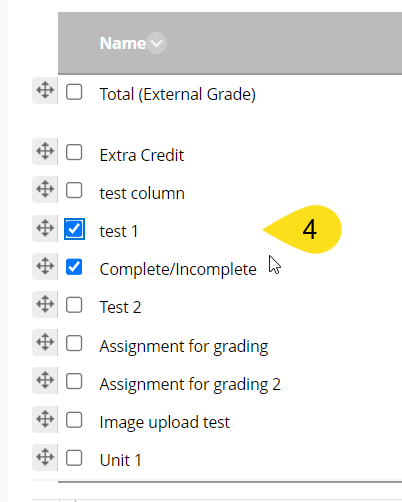Tick the Test 2 checkbox
The width and height of the screenshot is (402, 502).
(74, 305)
